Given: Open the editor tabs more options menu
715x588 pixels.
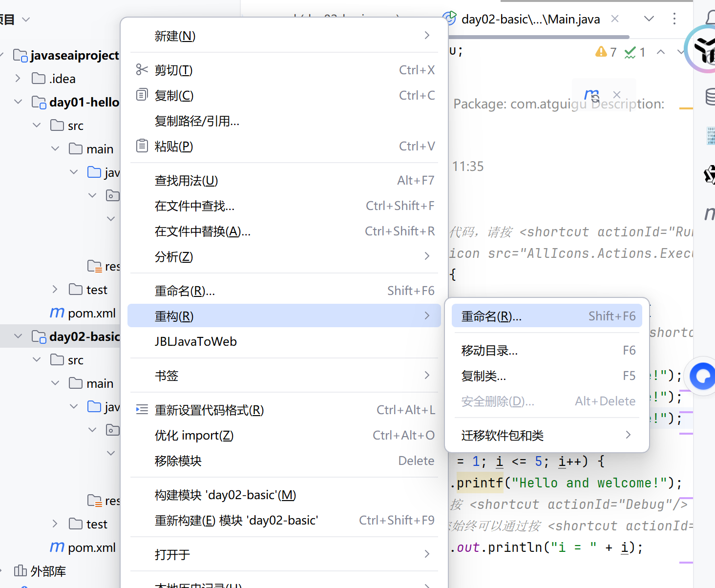Looking at the screenshot, I should [674, 19].
